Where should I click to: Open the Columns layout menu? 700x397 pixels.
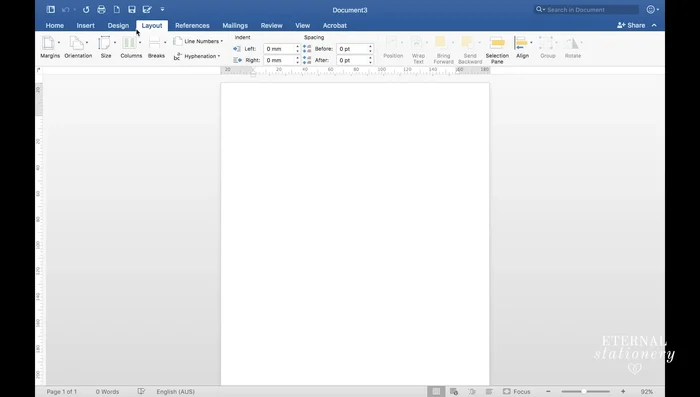click(x=131, y=47)
